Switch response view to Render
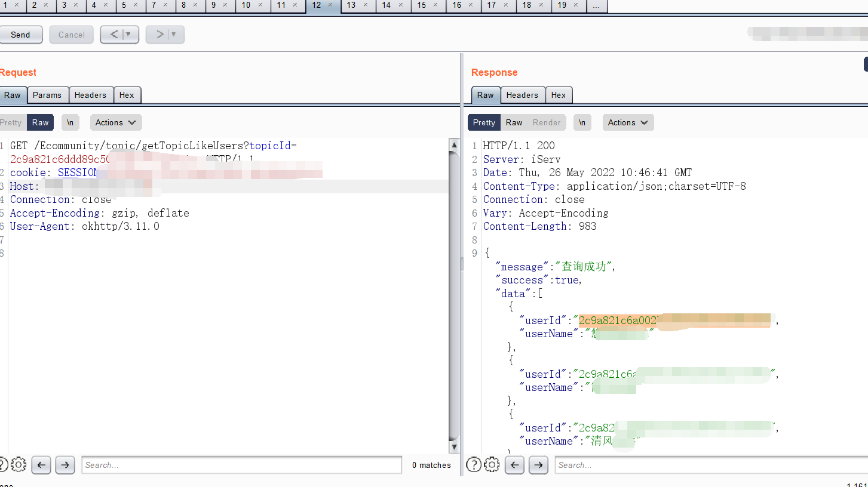This screenshot has width=868, height=487. click(x=547, y=122)
